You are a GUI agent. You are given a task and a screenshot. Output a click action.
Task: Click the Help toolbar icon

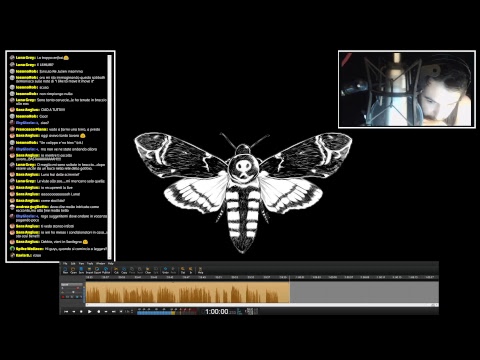pyautogui.click(x=200, y=270)
